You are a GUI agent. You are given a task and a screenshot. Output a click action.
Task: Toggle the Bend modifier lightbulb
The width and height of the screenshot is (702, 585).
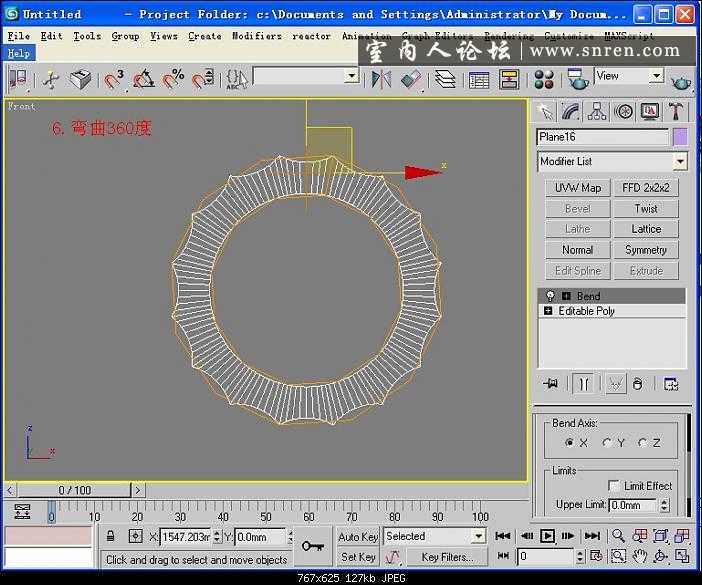[550, 296]
